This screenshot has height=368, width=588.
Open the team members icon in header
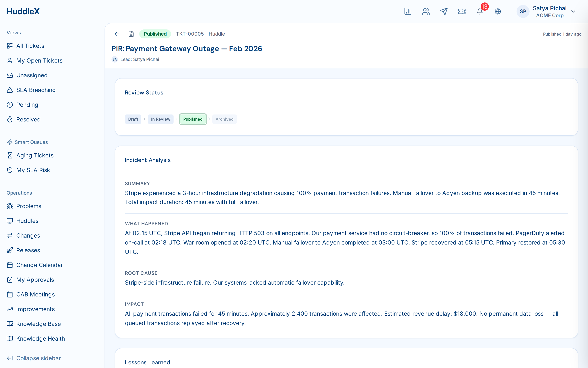426,11
